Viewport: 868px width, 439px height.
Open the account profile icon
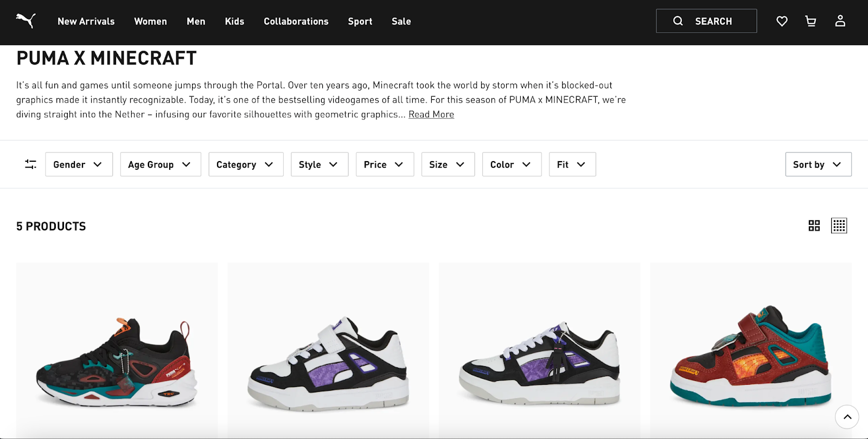click(840, 21)
